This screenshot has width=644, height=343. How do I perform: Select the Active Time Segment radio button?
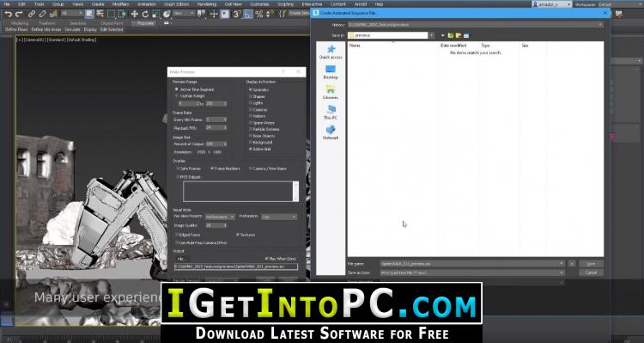177,89
